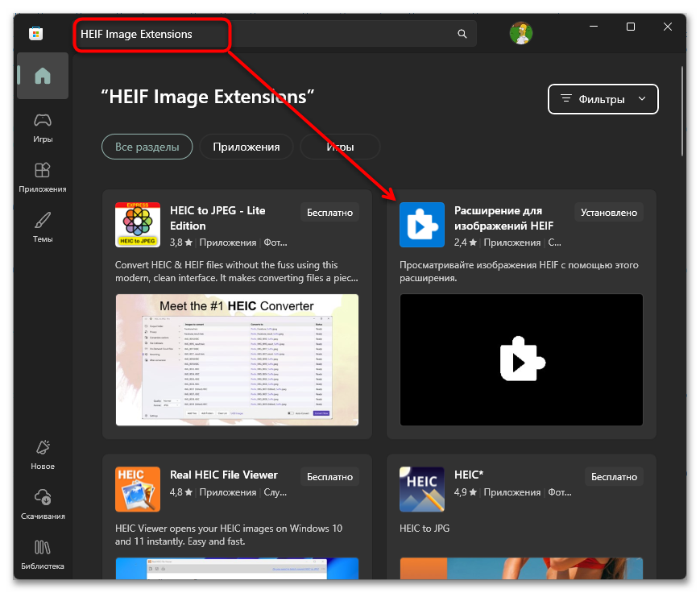Viewport: 700px width, 593px height.
Task: Open Новое from the sidebar
Action: tap(42, 450)
